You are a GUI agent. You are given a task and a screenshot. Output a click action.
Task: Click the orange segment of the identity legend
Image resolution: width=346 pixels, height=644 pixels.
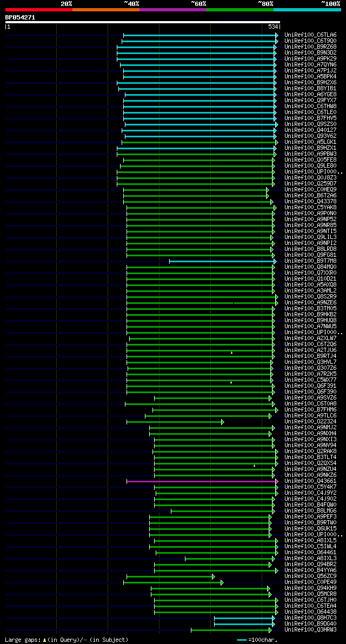pyautogui.click(x=106, y=9)
